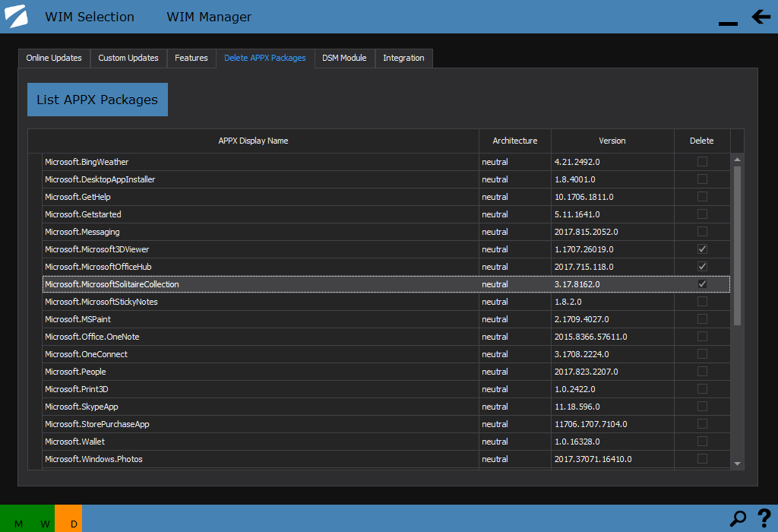Select the Microsoft.People package name
The height and width of the screenshot is (532, 778).
75,371
